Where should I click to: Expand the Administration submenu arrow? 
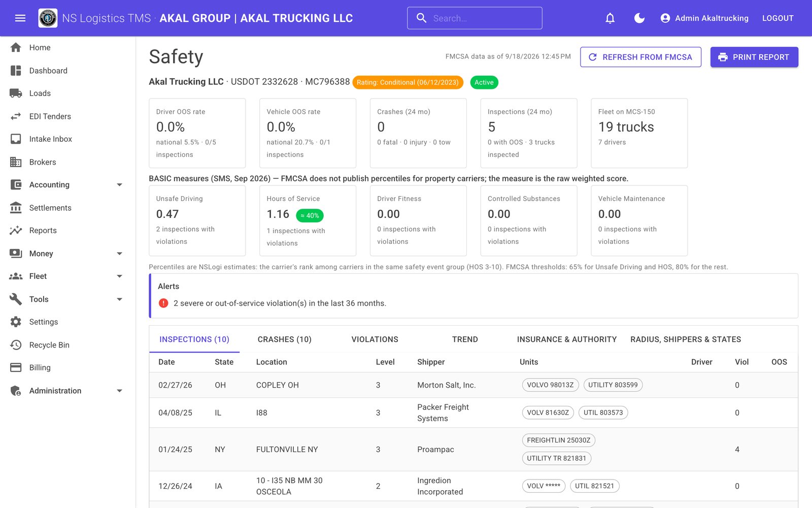coord(120,391)
